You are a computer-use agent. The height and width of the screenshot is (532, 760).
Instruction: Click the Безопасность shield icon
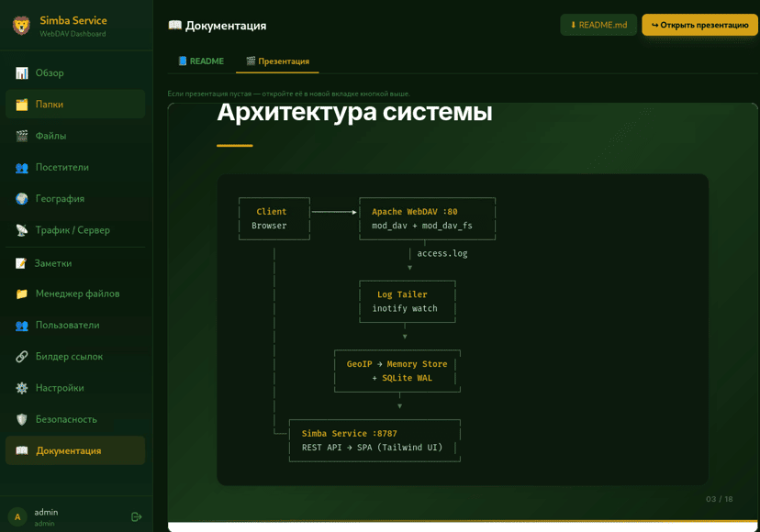[22, 419]
